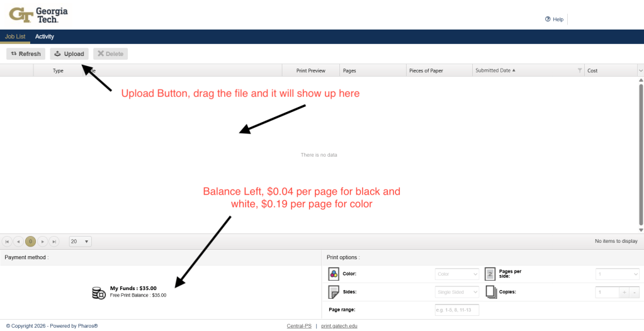Screen dimensions: 644x331
Task: Click the Copies number field
Action: coord(607,292)
